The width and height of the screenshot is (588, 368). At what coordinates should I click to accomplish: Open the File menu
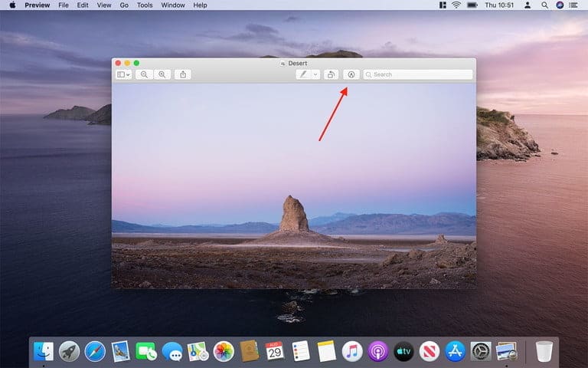(x=63, y=5)
